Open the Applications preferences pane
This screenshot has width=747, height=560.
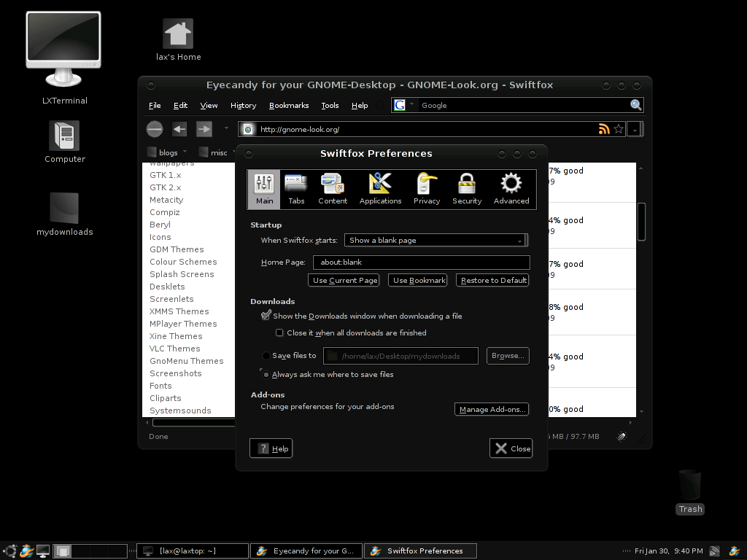(380, 189)
